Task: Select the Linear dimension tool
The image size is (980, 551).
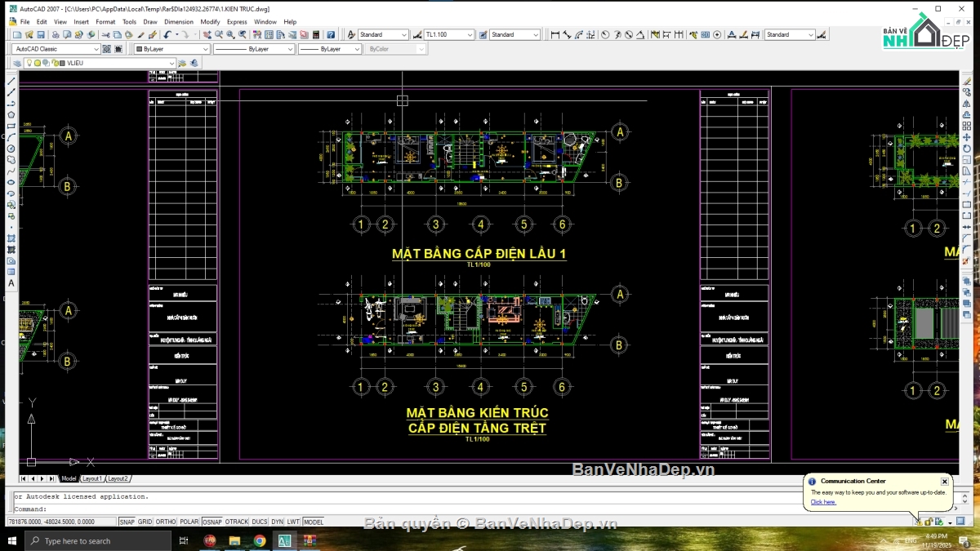Action: click(555, 34)
